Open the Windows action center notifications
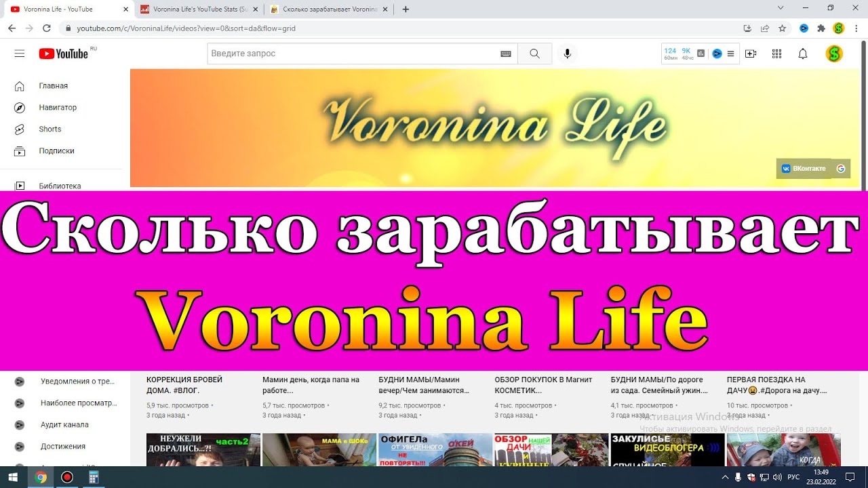 pos(849,477)
